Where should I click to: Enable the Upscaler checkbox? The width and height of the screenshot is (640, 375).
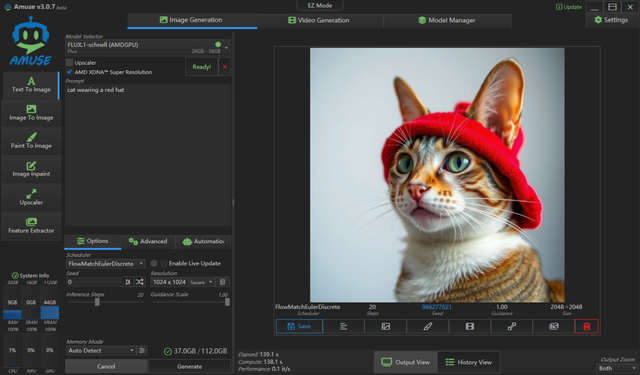(69, 62)
